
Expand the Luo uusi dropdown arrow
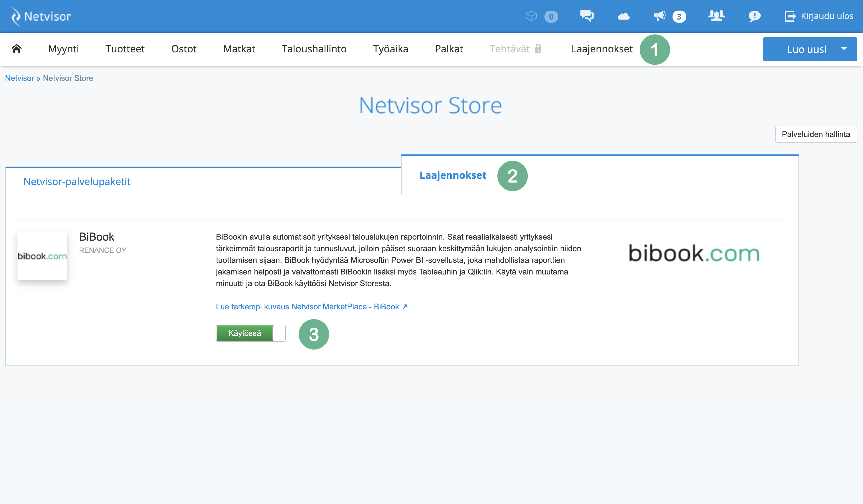pyautogui.click(x=844, y=49)
